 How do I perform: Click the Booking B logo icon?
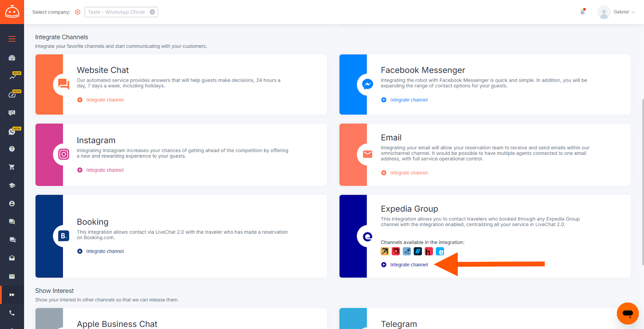[x=64, y=236]
